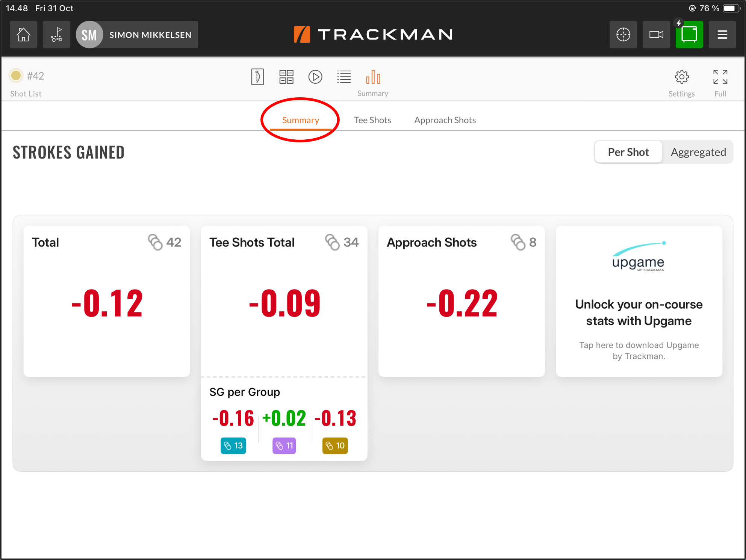Screen dimensions: 746x560
Task: Enable the Per Shot display mode
Action: (628, 152)
